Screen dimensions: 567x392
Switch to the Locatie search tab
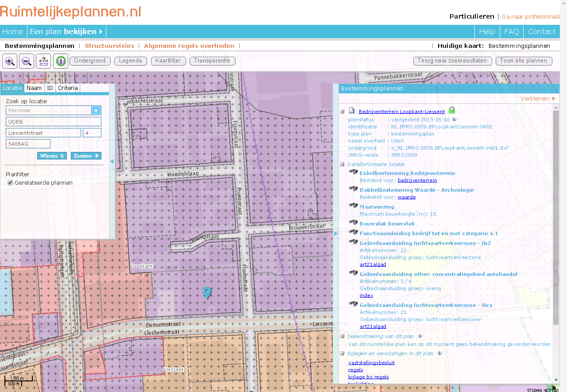[12, 88]
